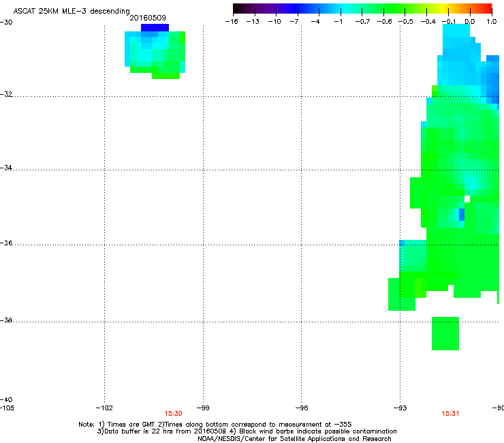Click the dark blue cell atop the small data patch

[155, 28]
